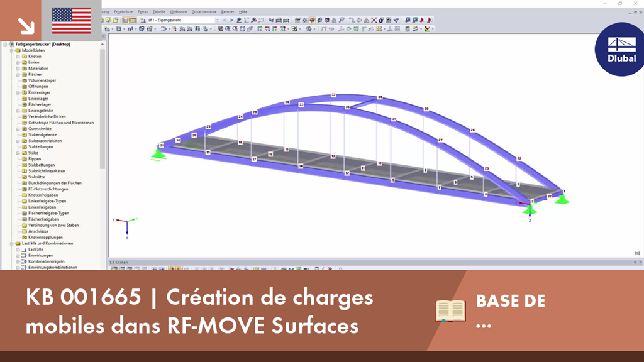Select FE-Netzverdichtungen tree item
This screenshot has width=644, height=362.
(48, 189)
